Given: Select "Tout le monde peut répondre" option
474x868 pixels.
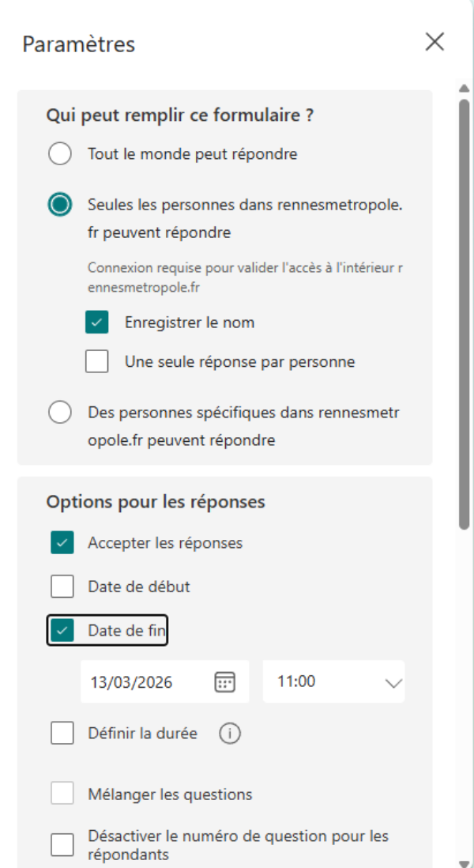Looking at the screenshot, I should pyautogui.click(x=60, y=154).
